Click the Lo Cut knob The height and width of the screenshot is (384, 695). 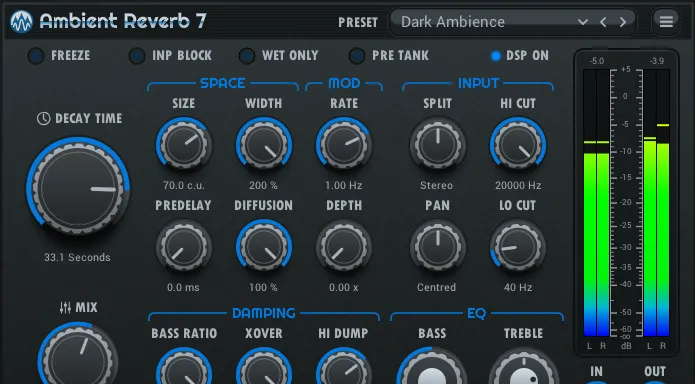pyautogui.click(x=518, y=247)
